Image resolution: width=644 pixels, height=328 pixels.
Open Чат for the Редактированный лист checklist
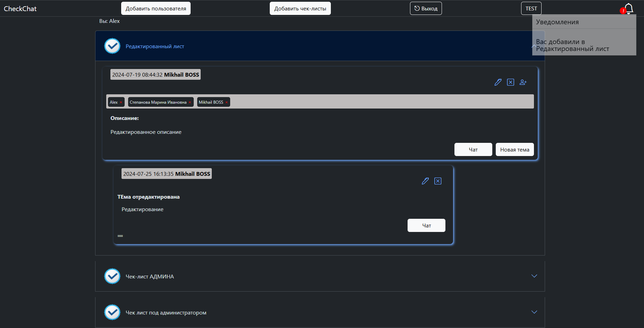coord(473,149)
